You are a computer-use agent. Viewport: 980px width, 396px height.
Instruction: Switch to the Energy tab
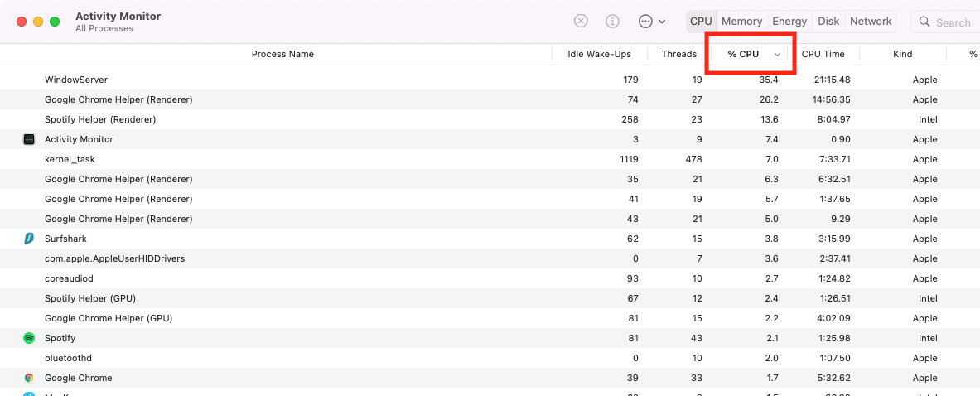789,22
